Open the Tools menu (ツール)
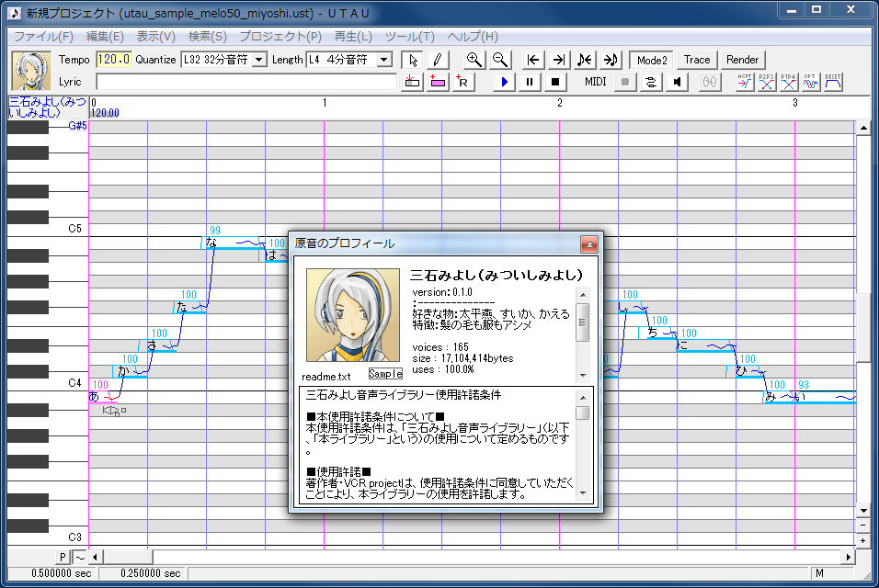Viewport: 879px width, 588px height. (410, 37)
